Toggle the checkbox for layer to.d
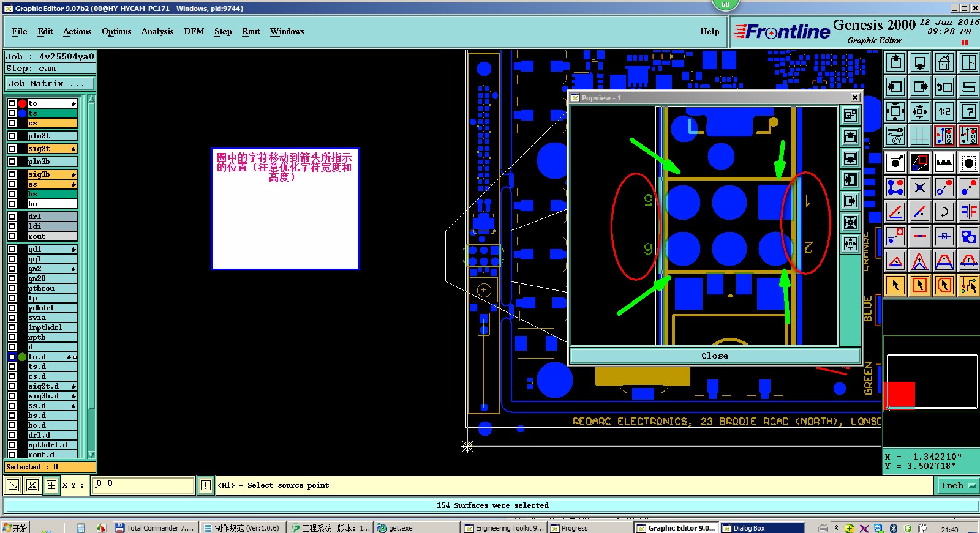Screen dimensions: 980x533 click(12, 357)
